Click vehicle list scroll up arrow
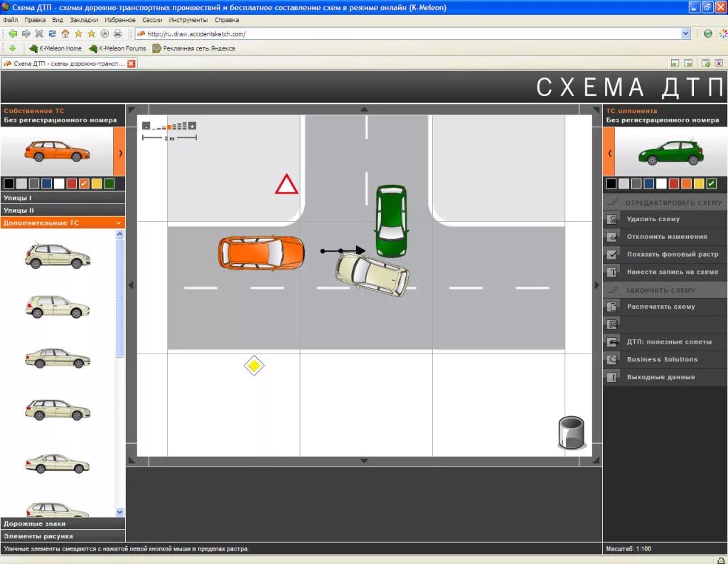Image resolution: width=728 pixels, height=564 pixels. [x=119, y=234]
